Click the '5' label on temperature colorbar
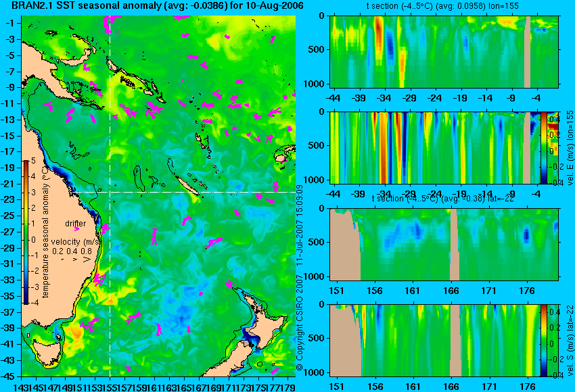This screenshot has height=392, width=575. [33, 160]
